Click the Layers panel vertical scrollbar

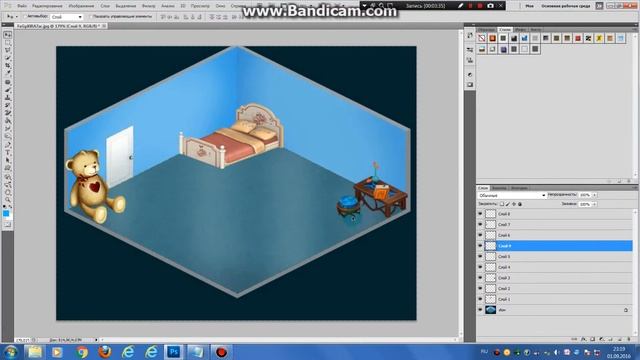(635, 272)
